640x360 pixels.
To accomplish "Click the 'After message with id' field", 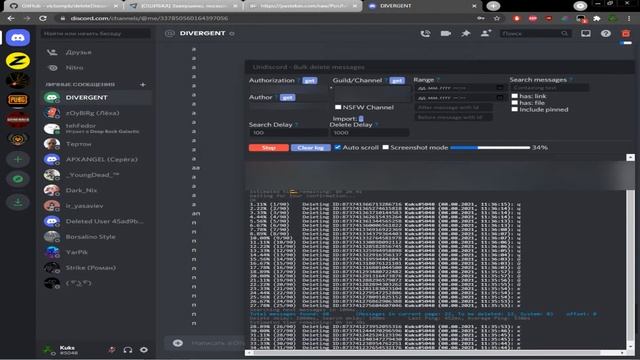I will click(453, 107).
